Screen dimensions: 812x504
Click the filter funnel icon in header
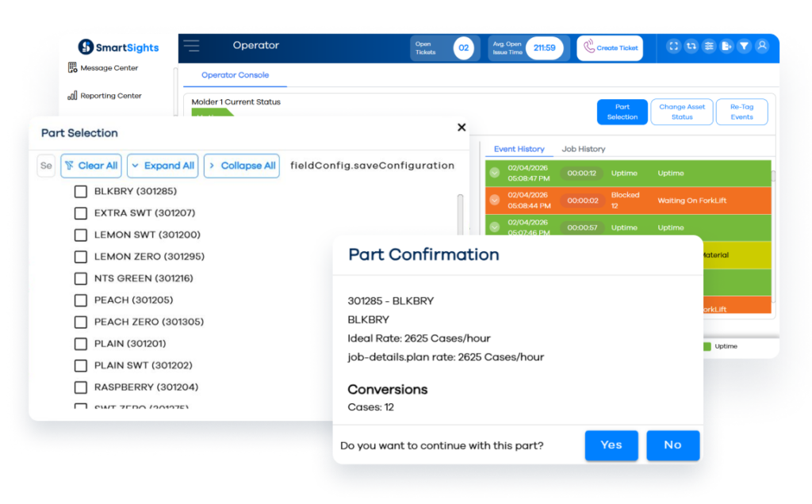(x=744, y=47)
